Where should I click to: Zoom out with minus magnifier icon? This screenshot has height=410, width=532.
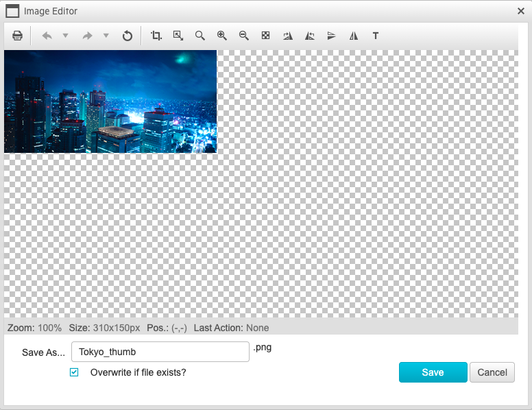(x=243, y=36)
